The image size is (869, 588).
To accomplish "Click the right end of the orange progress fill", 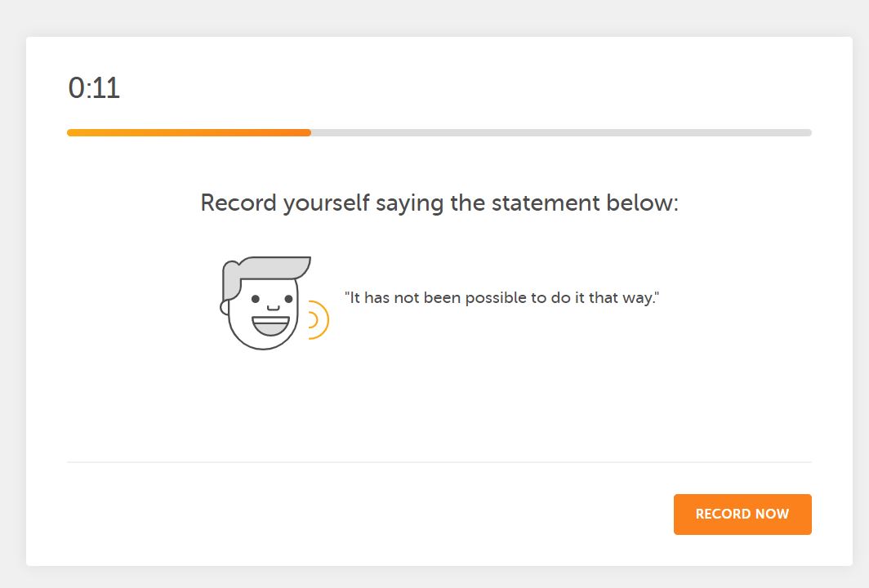I will [x=308, y=132].
